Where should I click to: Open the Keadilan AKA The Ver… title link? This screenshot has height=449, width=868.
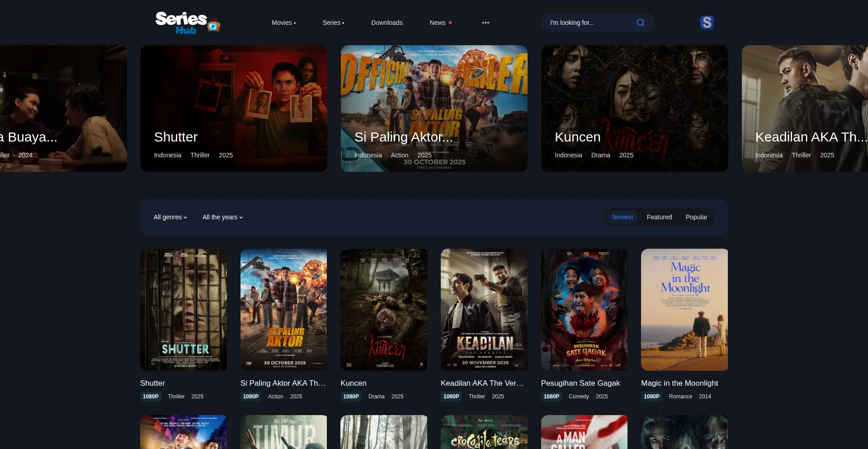(482, 383)
